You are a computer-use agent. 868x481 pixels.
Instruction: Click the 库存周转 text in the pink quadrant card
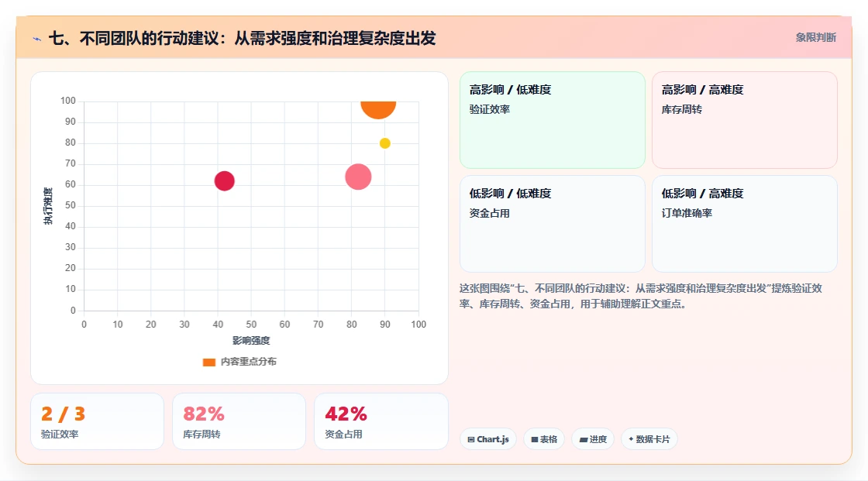coord(681,109)
